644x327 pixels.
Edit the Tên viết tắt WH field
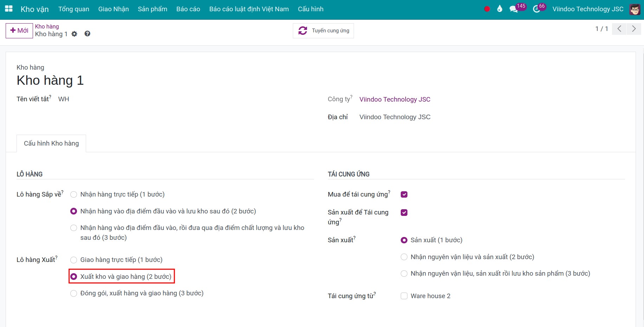pos(64,99)
